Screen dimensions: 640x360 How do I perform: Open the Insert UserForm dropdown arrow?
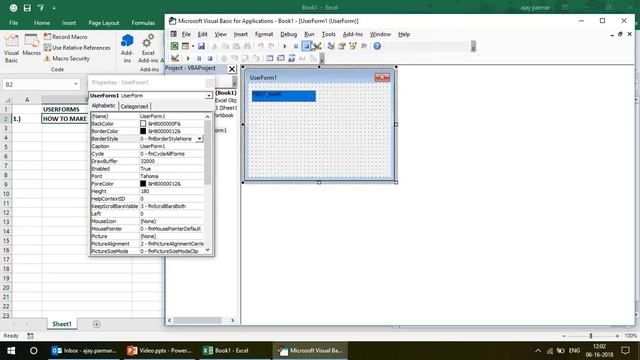193,46
